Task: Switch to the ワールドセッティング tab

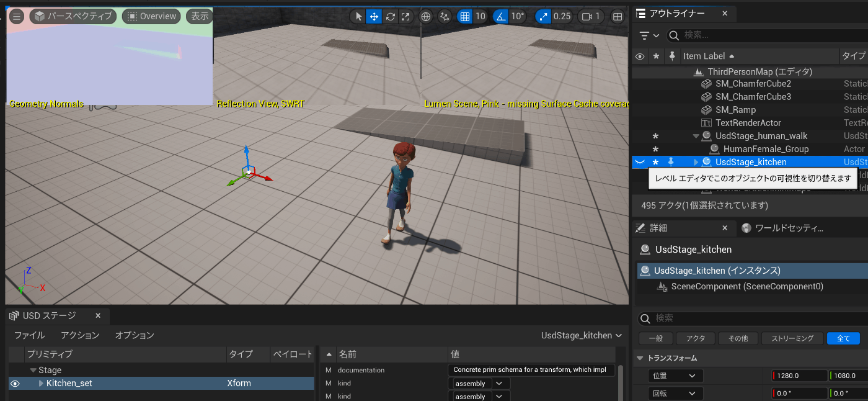Action: tap(789, 228)
